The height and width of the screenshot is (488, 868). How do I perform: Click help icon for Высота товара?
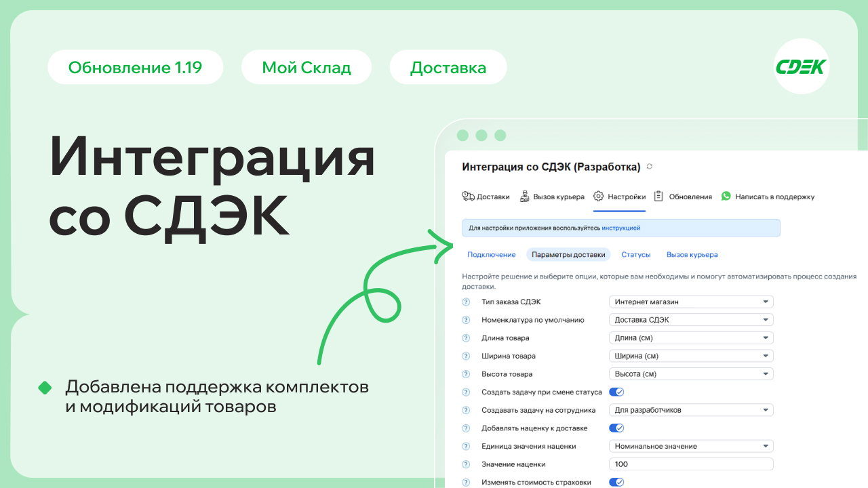pyautogui.click(x=466, y=374)
